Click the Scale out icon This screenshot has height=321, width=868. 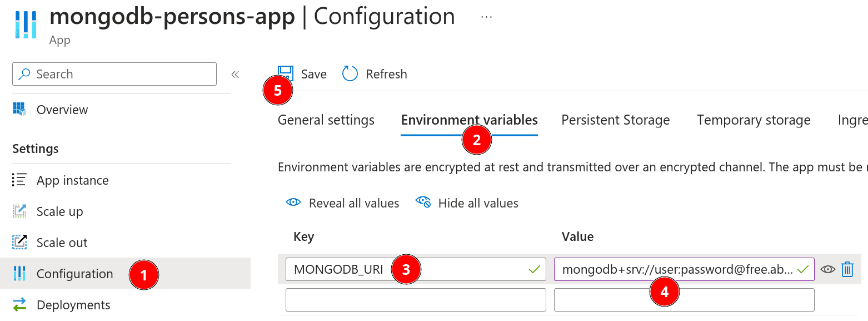(x=19, y=243)
